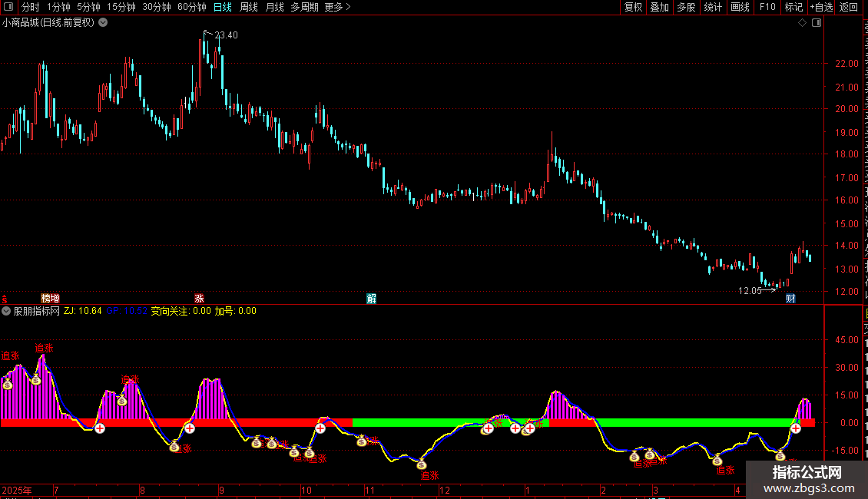Switch to the 周线 weekly period

click(249, 7)
